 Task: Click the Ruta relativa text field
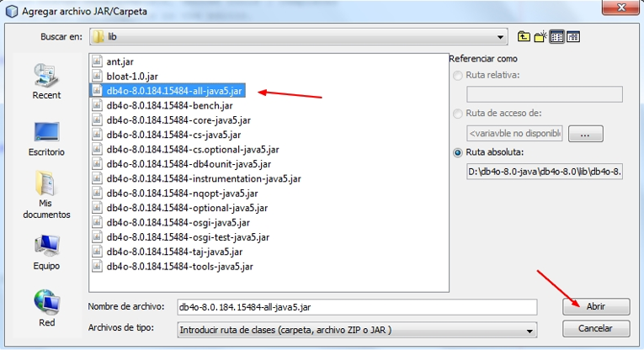[x=544, y=94]
